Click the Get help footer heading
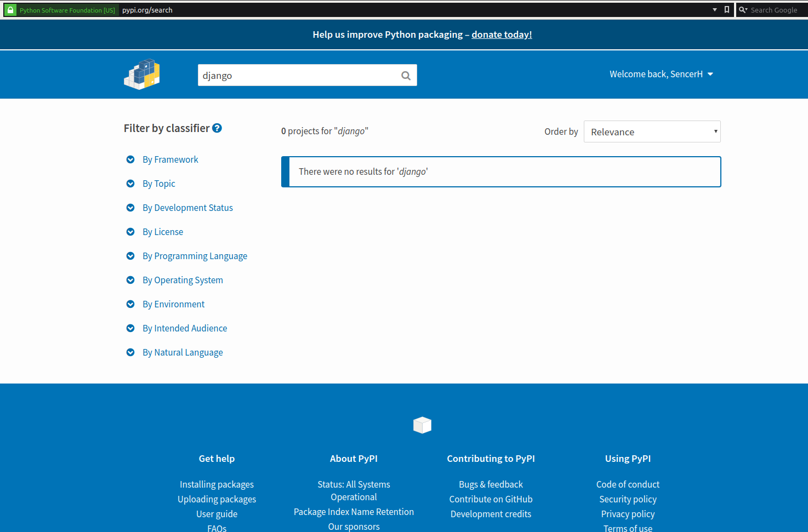The height and width of the screenshot is (532, 808). (x=217, y=459)
